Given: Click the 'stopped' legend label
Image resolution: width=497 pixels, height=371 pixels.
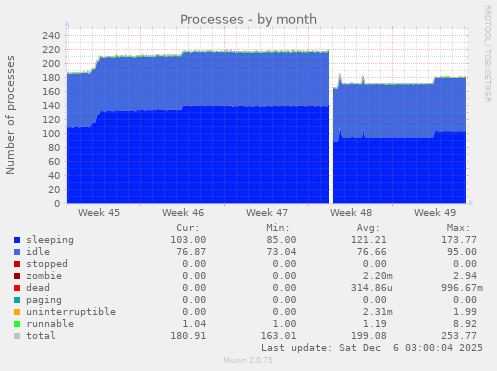Looking at the screenshot, I should coord(47,264).
